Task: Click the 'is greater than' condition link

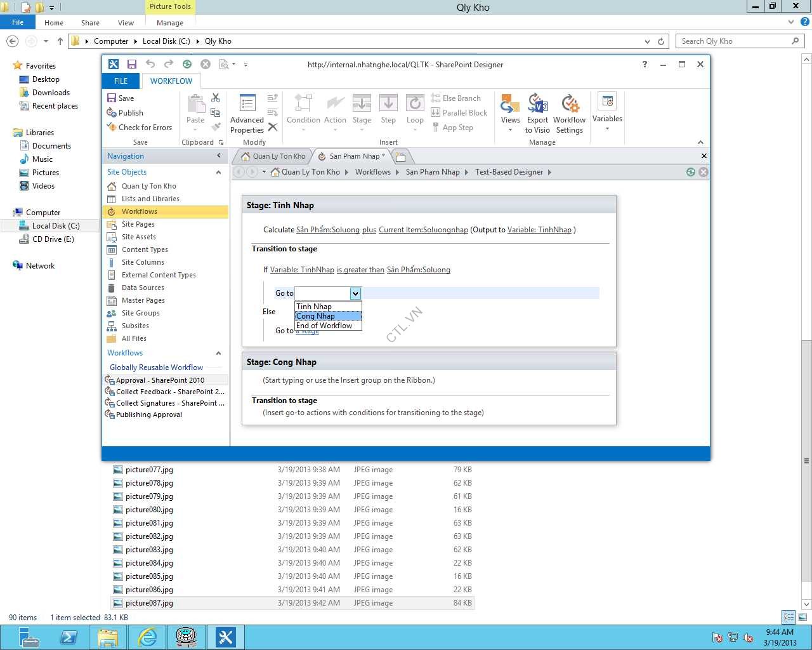Action: click(x=360, y=270)
